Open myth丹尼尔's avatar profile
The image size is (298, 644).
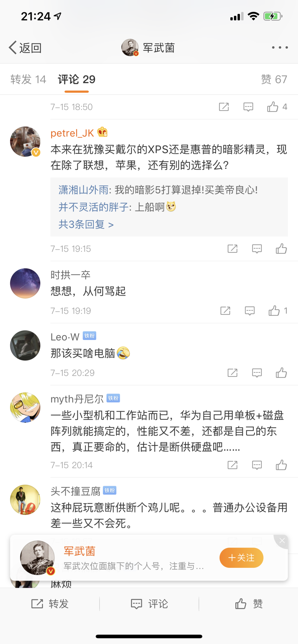click(25, 407)
